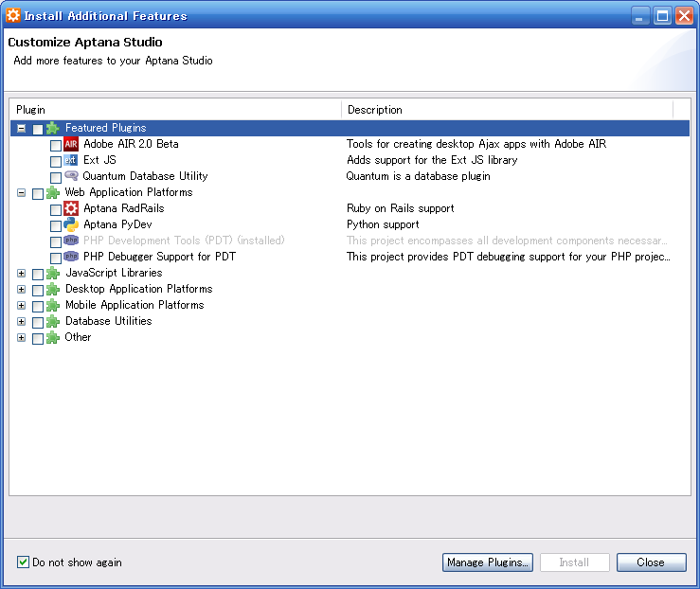Viewport: 700px width, 589px height.
Task: Click the PHP Development Tools (PDT) checkbox
Action: point(56,241)
